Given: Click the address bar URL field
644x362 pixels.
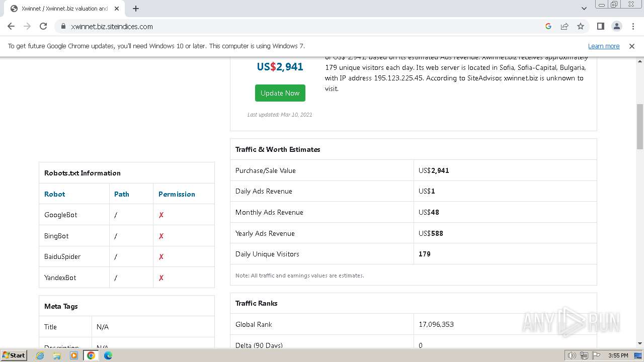Looking at the screenshot, I should [302, 26].
